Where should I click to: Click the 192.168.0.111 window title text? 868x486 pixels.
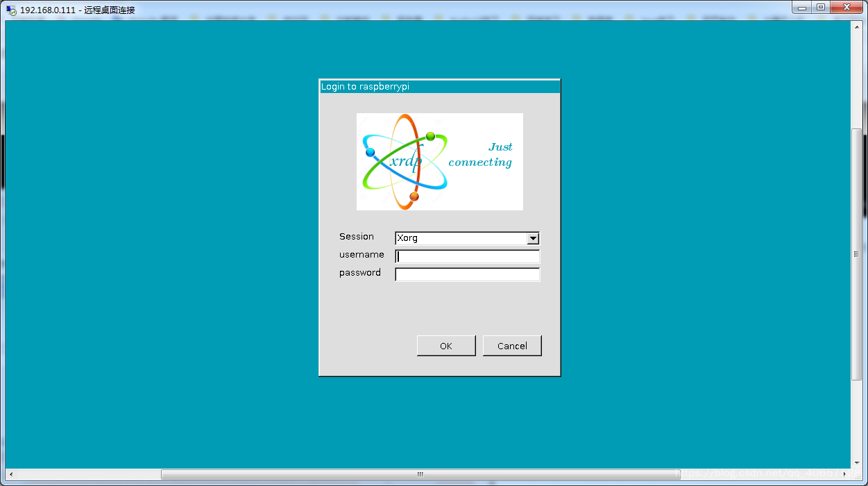tap(77, 10)
